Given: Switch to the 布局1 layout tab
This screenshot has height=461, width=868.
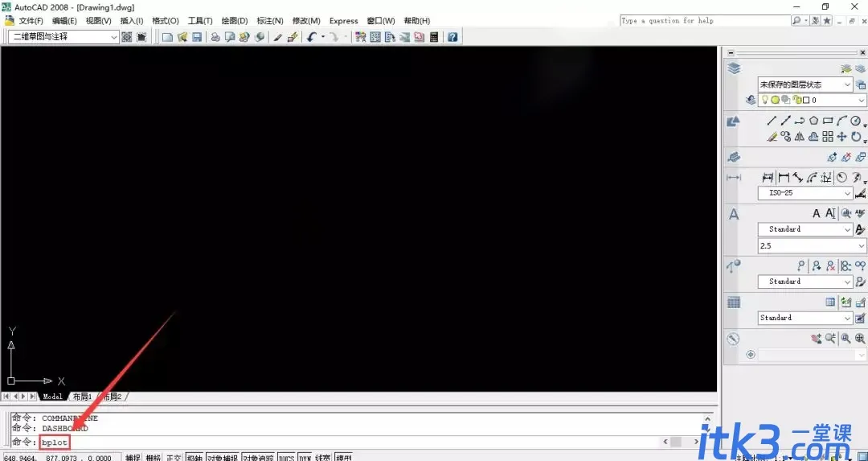Looking at the screenshot, I should point(82,397).
